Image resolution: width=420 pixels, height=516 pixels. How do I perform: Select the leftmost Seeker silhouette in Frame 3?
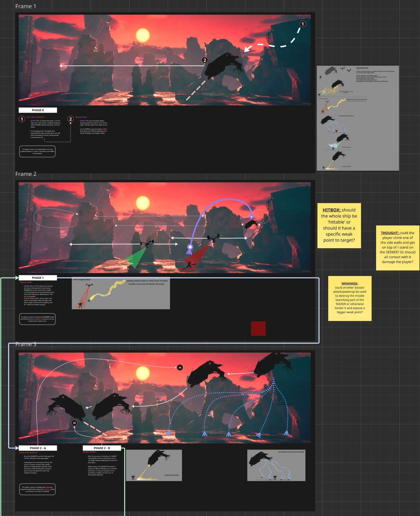[x=66, y=407]
